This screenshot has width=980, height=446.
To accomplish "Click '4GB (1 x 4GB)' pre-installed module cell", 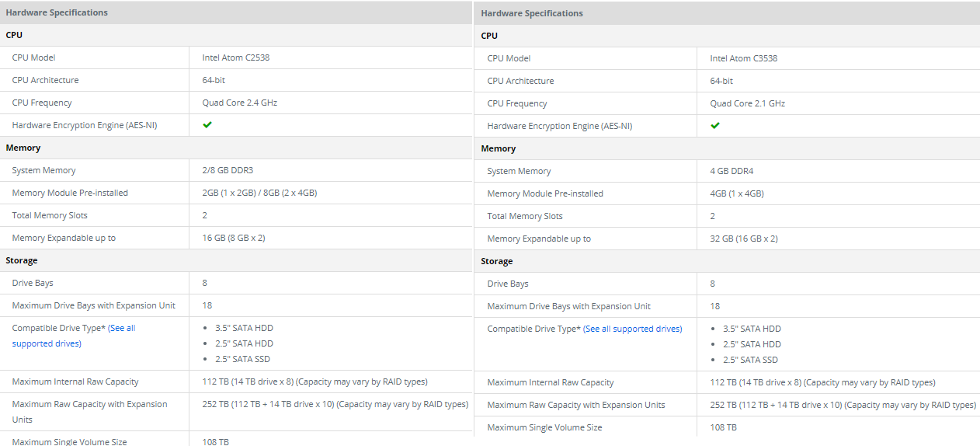I will coord(737,193).
